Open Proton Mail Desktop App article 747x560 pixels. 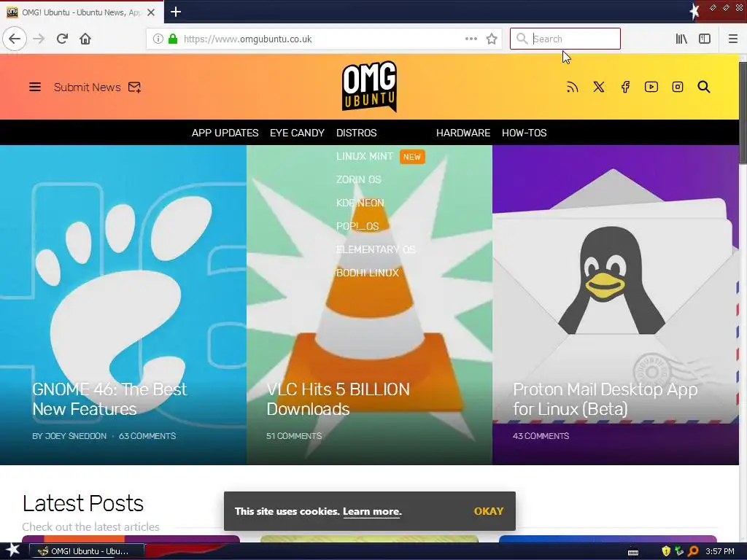605,399
